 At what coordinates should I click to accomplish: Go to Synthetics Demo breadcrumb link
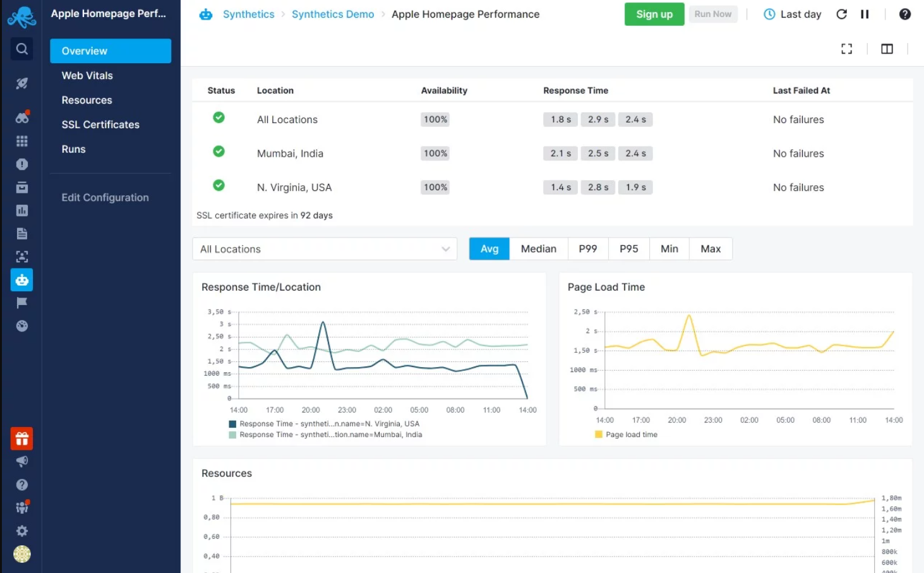point(333,14)
